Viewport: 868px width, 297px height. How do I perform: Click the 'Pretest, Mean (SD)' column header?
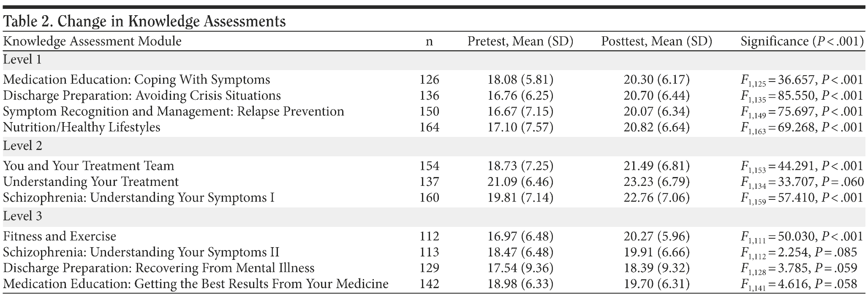(520, 41)
